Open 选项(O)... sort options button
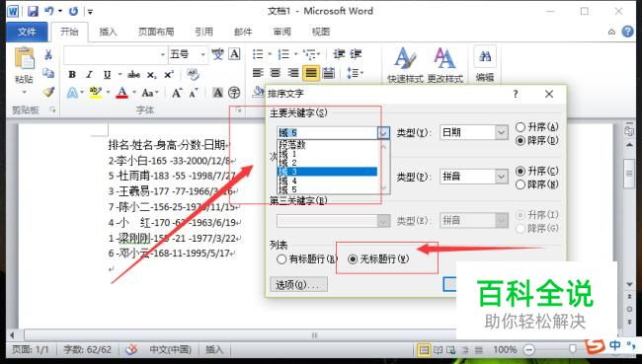 click(298, 285)
